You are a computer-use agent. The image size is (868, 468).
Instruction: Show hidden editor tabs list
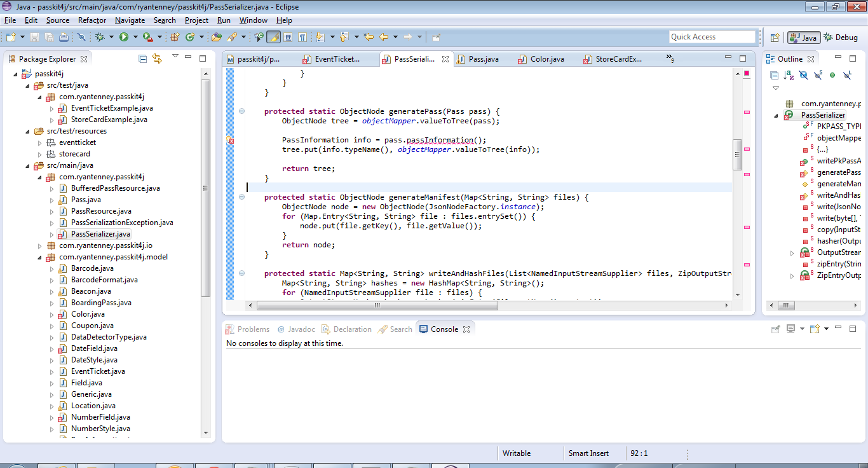[x=670, y=59]
